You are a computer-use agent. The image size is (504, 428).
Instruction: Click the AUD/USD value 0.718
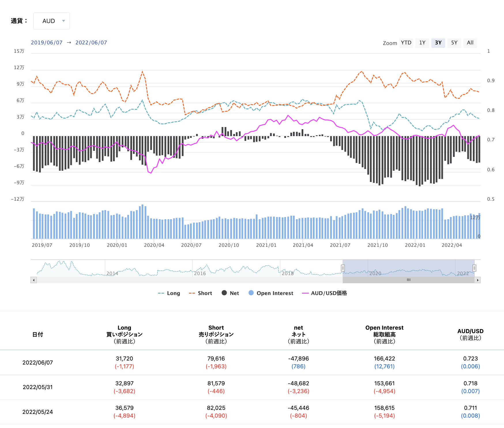[471, 384]
